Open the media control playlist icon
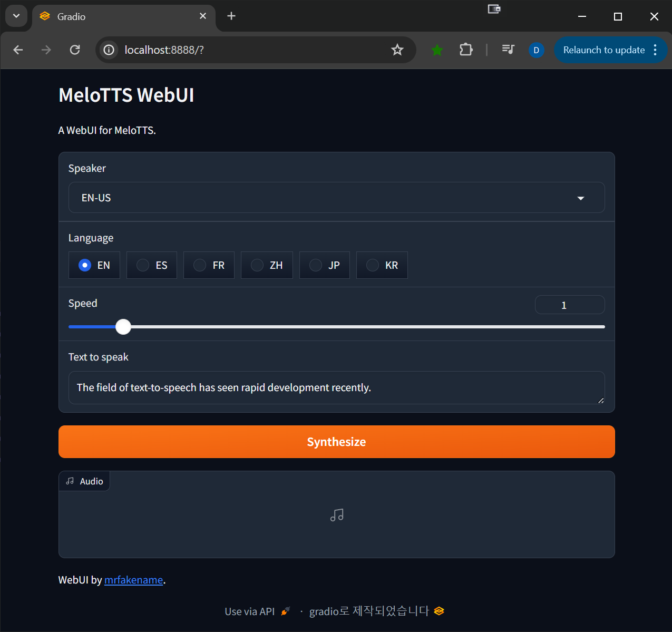The width and height of the screenshot is (672, 632). pos(508,50)
